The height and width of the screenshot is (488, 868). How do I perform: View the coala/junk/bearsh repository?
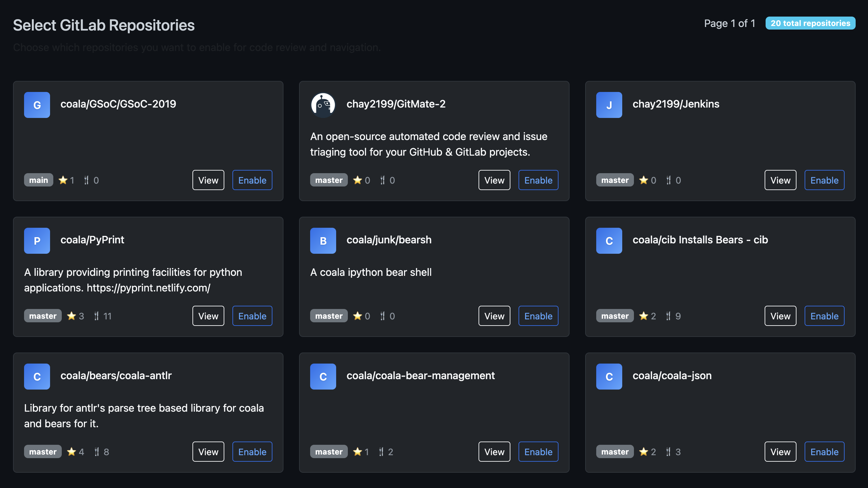(494, 316)
